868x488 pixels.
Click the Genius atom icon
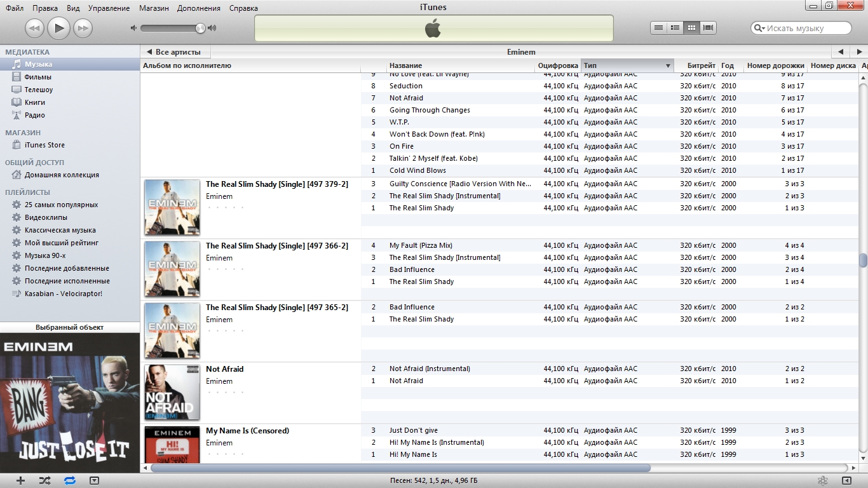coord(822,480)
